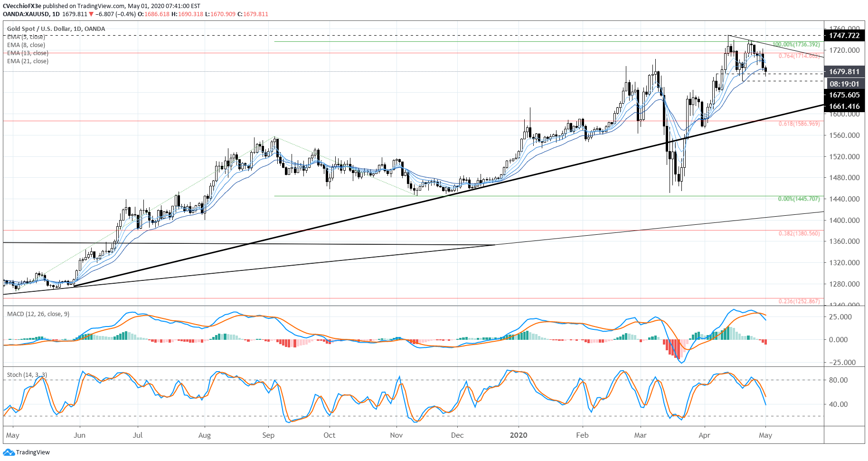This screenshot has width=868, height=461.
Task: Click the close value C:1679.811
Action: (x=253, y=14)
